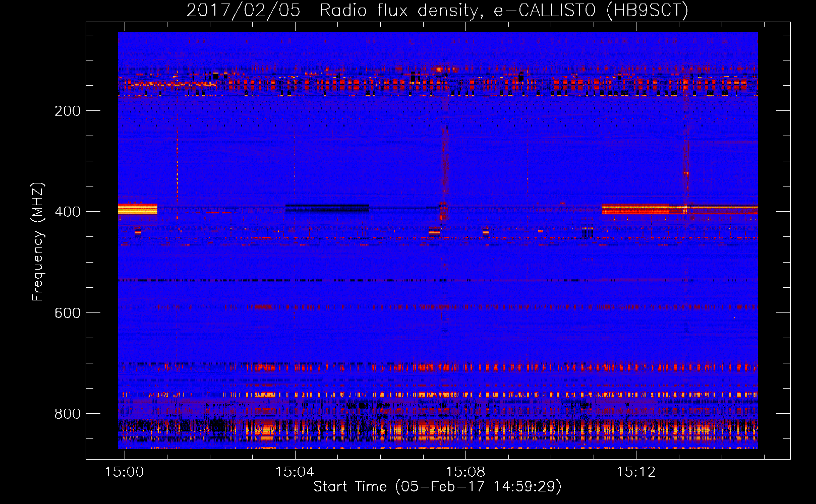Viewport: 816px width, 504px height.
Task: Click the 'Frequency (MHZ)' axis label
Action: [38, 241]
